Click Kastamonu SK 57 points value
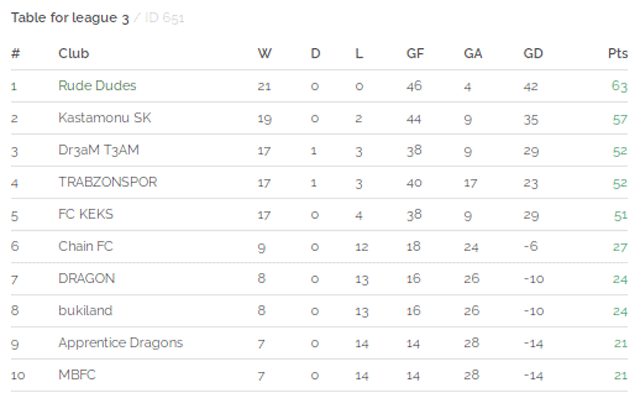The image size is (640, 393). [620, 120]
